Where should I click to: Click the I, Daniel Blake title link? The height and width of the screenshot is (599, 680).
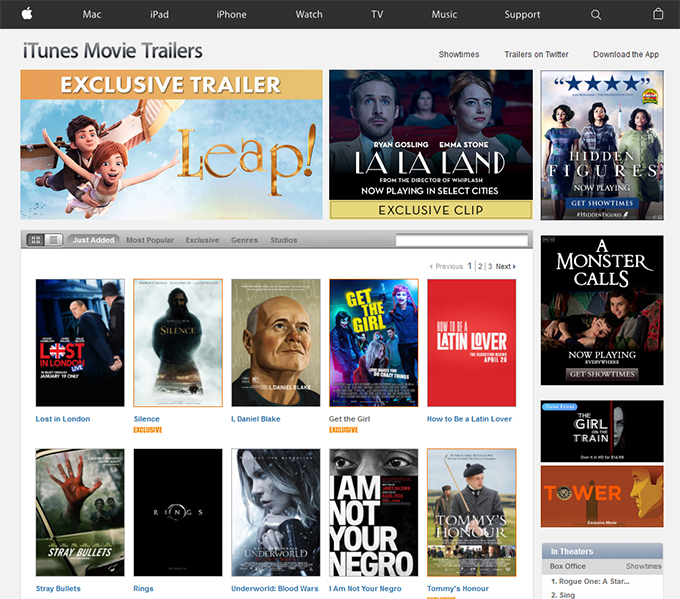click(256, 419)
